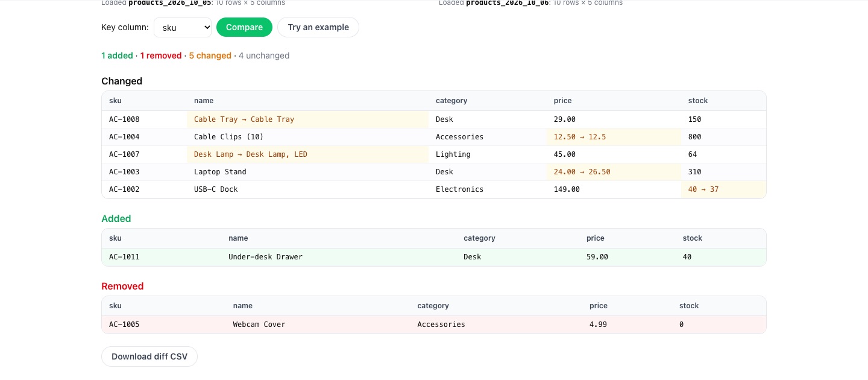Click the green Compare button
This screenshot has height=380, width=868.
click(x=244, y=27)
